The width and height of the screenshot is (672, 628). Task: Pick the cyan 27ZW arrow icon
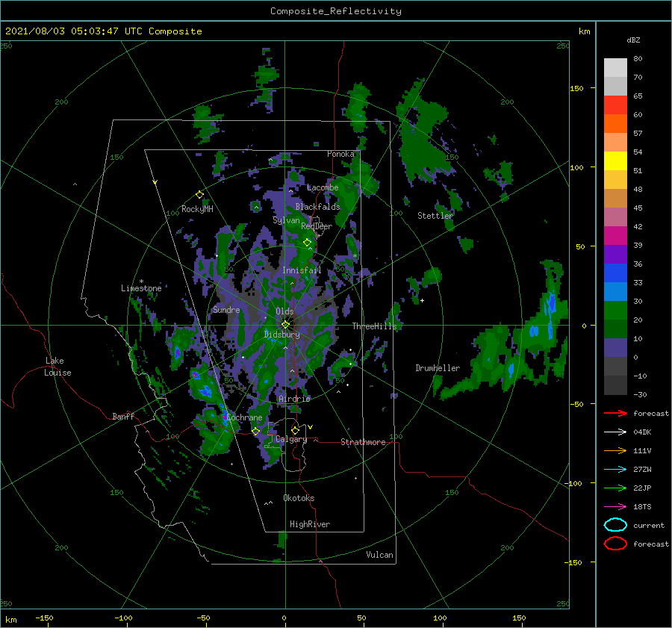(615, 470)
